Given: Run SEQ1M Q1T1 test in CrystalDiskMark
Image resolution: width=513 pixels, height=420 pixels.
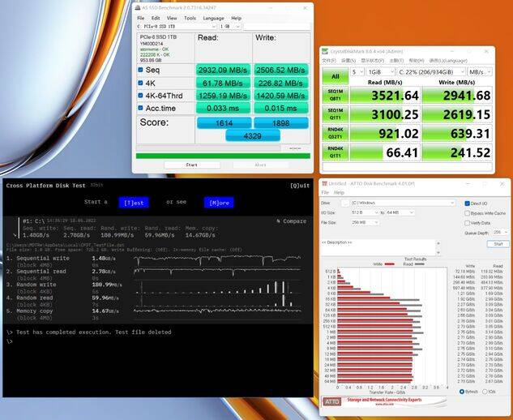Looking at the screenshot, I should coord(336,114).
